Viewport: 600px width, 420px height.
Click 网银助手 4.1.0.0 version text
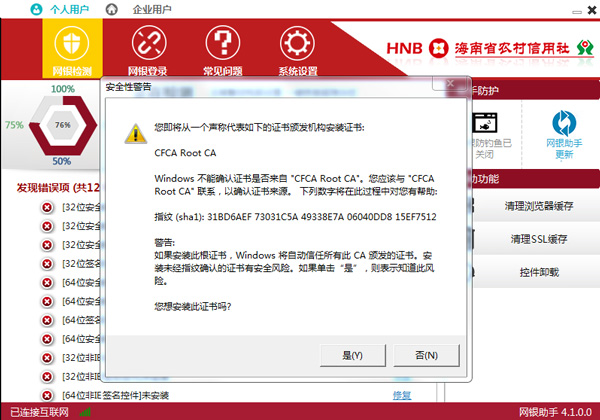click(x=555, y=412)
